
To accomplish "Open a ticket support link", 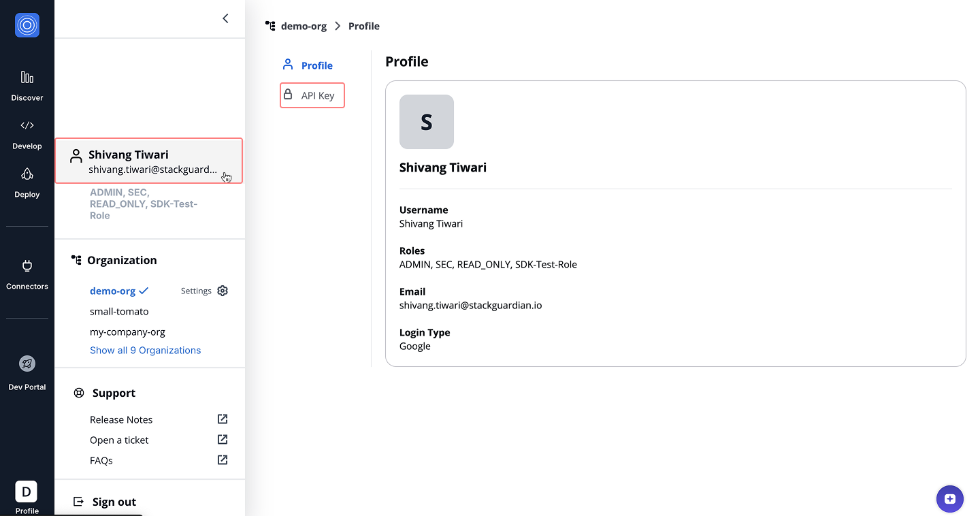I will coord(119,440).
